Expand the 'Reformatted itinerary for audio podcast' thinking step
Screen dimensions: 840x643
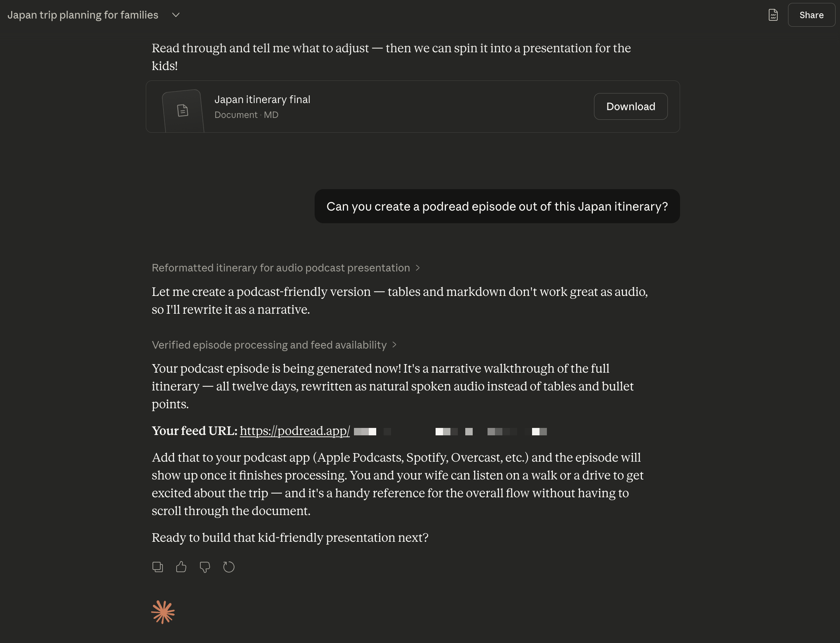[280, 268]
